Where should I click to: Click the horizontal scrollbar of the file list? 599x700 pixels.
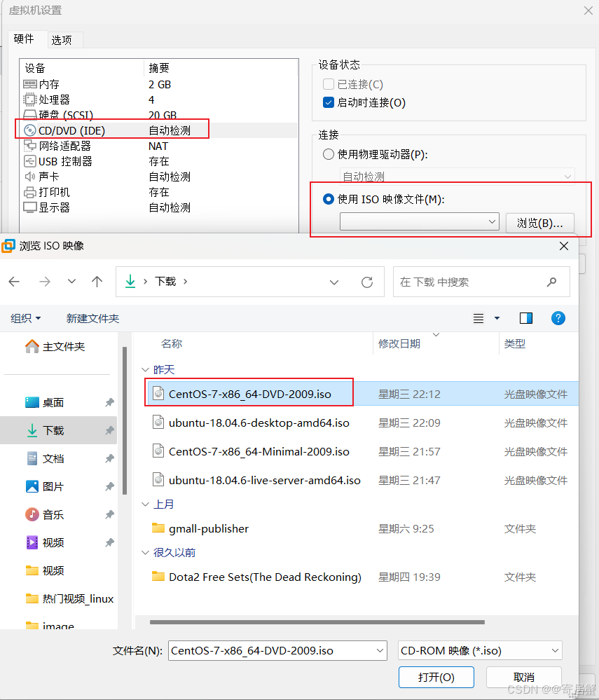point(317,622)
